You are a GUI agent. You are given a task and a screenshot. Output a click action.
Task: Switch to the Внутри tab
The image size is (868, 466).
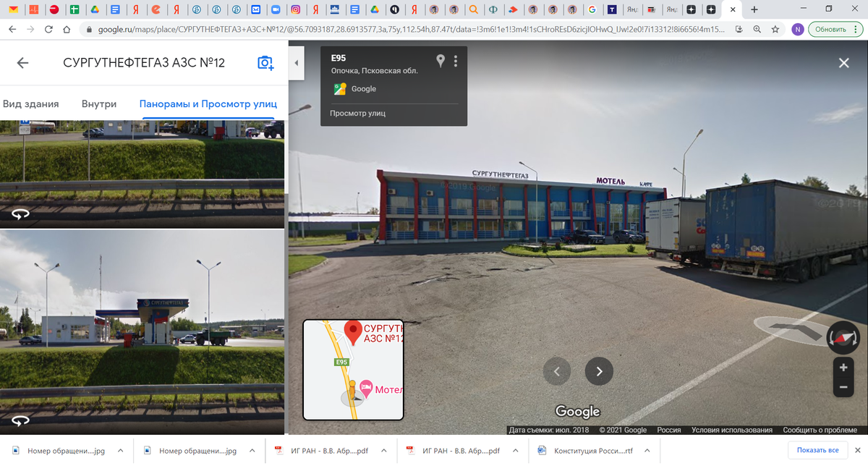coord(99,103)
